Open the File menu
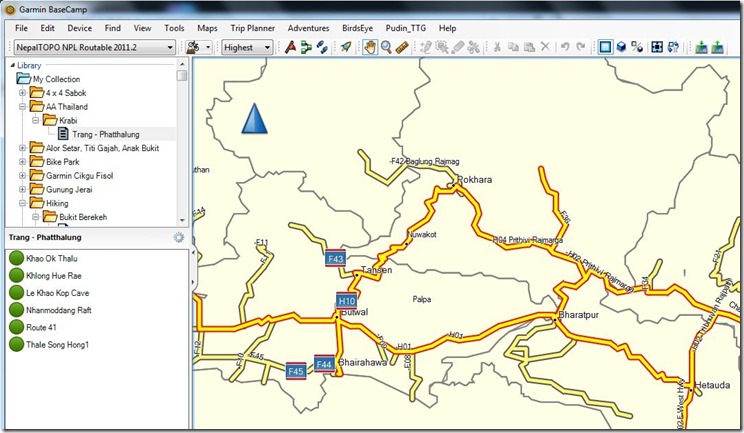 pos(21,28)
